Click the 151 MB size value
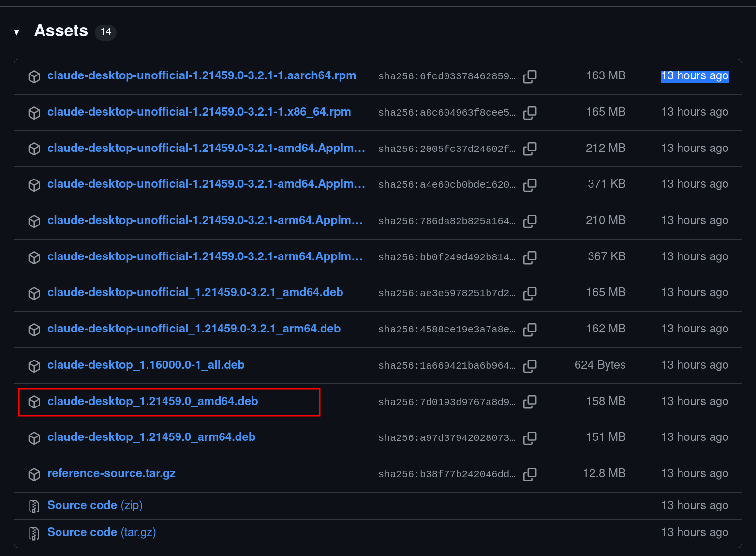 point(606,437)
